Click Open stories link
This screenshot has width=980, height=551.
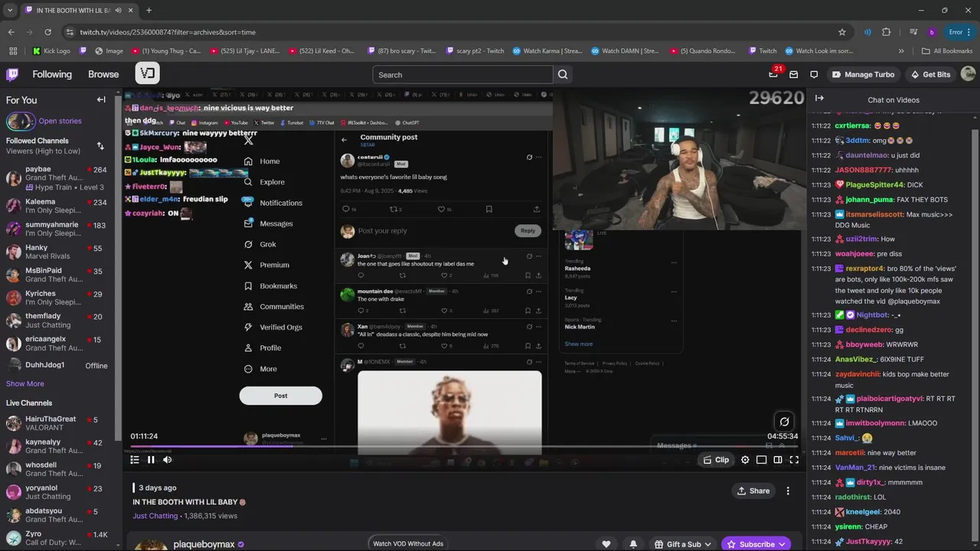(60, 121)
